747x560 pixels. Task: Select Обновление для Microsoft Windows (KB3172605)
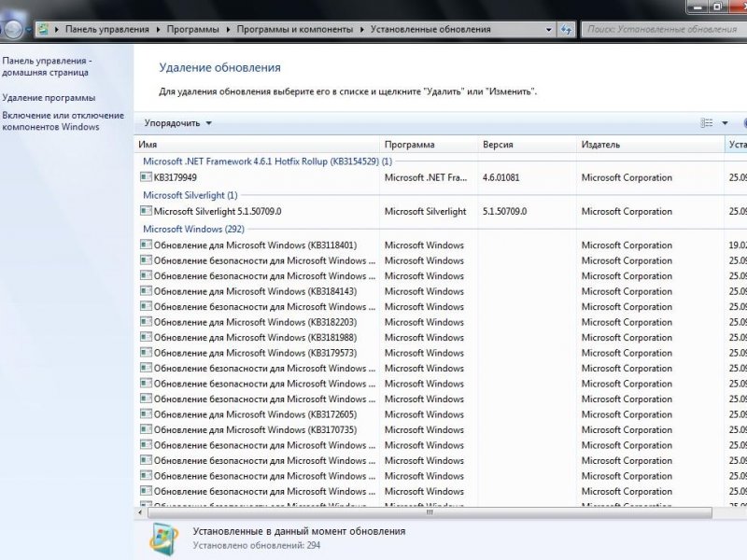[x=441, y=413]
